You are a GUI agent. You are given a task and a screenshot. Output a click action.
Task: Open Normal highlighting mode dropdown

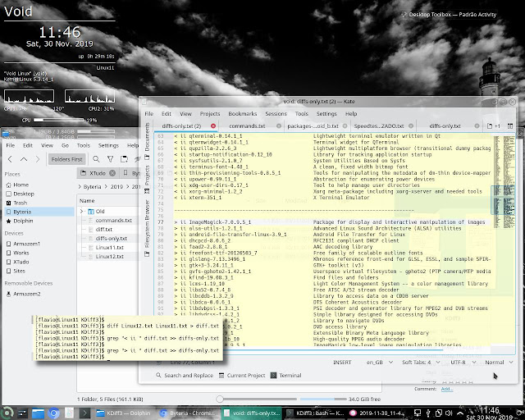tap(499, 363)
